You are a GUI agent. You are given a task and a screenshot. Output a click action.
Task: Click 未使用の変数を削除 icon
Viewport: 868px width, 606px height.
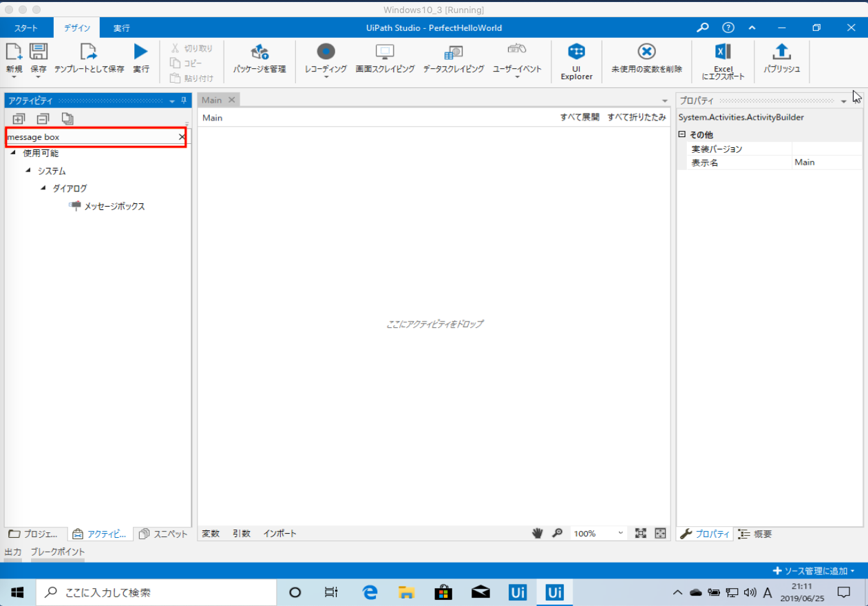(646, 52)
